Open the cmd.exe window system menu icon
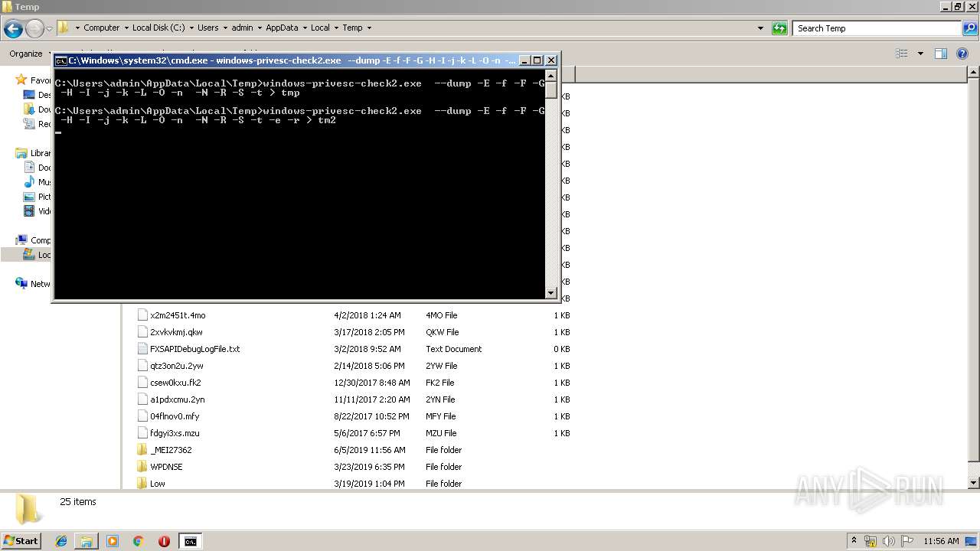The width and height of the screenshot is (980, 551). pos(60,60)
